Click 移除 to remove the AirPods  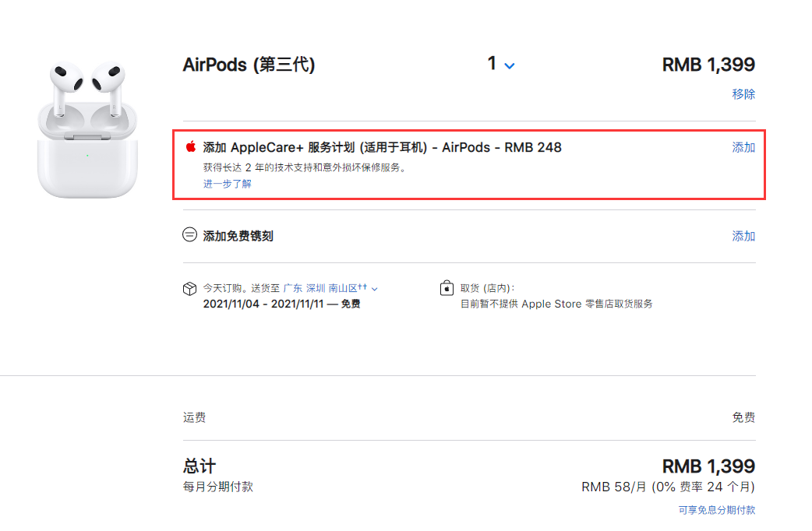pyautogui.click(x=743, y=93)
